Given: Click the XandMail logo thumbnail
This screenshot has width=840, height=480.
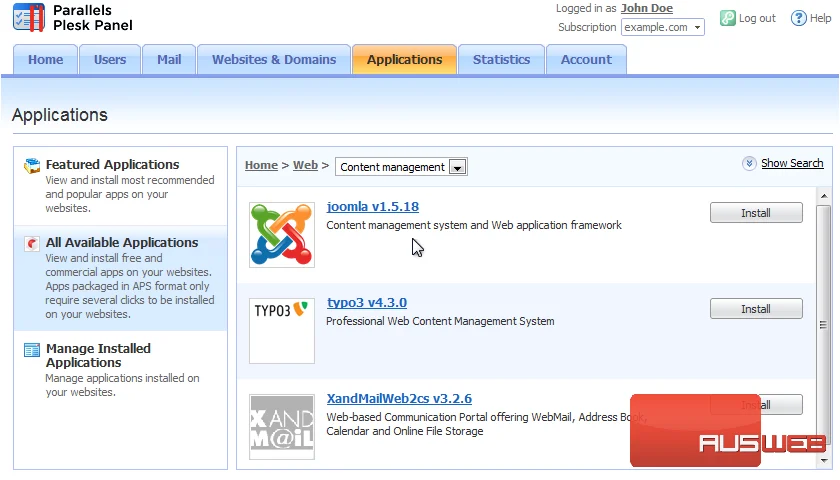Looking at the screenshot, I should click(282, 427).
